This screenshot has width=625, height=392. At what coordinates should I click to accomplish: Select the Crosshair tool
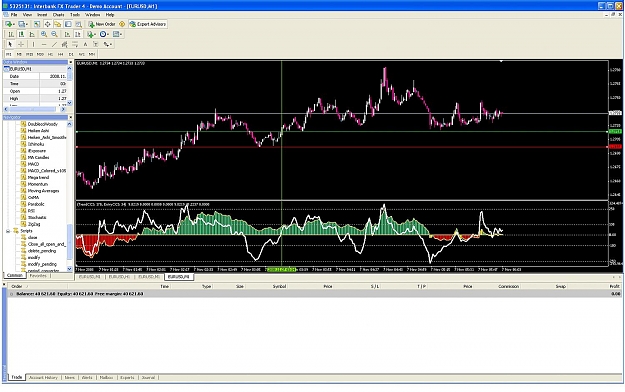pyautogui.click(x=21, y=44)
